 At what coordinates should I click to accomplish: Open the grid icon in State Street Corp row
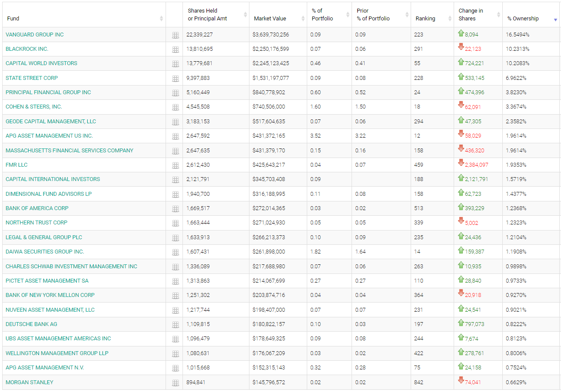point(176,79)
